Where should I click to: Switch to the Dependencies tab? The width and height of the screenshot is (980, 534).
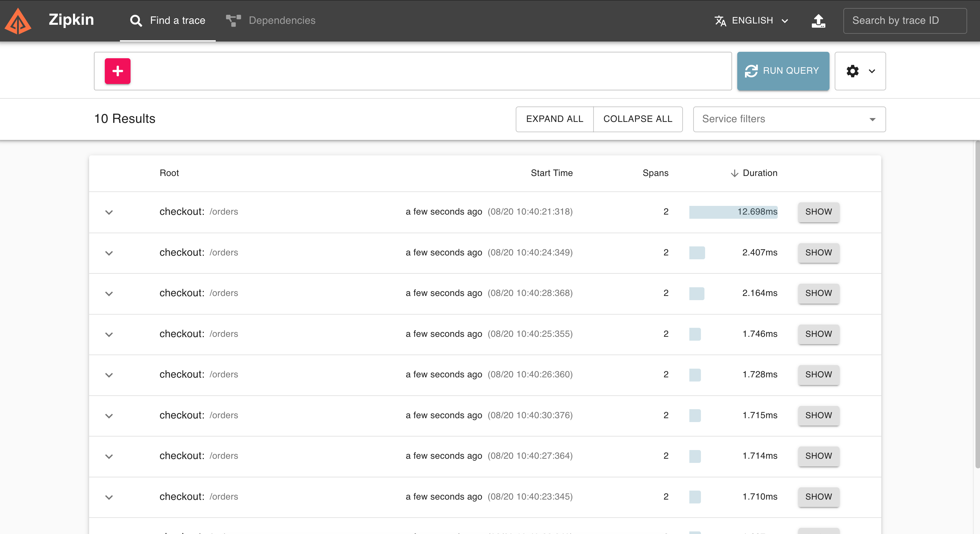tap(282, 21)
